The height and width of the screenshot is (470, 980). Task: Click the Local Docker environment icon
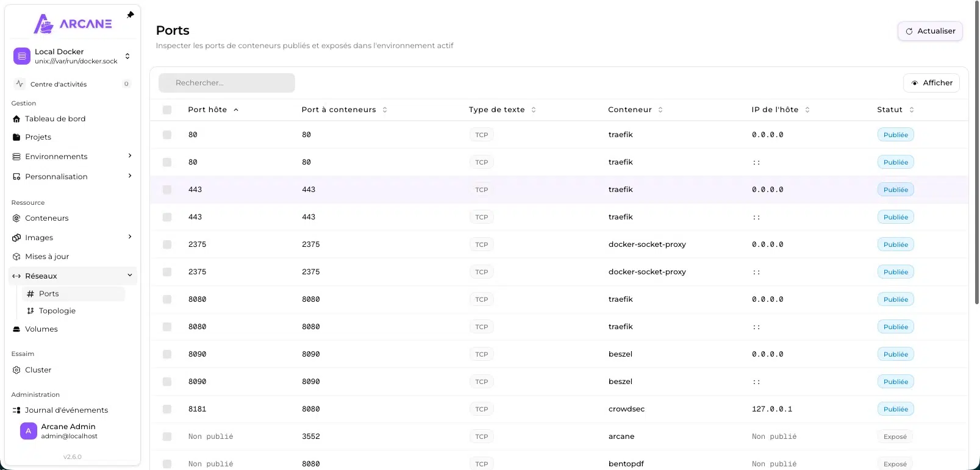pyautogui.click(x=22, y=56)
